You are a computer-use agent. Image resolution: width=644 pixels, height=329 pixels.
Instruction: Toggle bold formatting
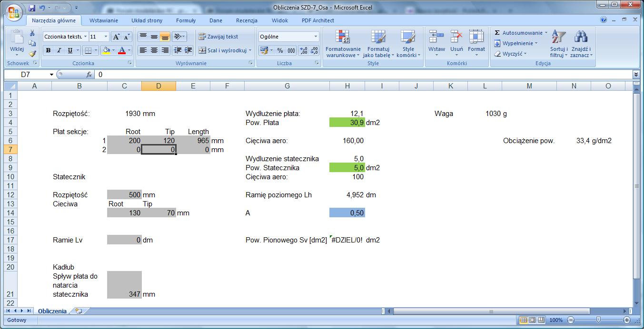pyautogui.click(x=48, y=50)
